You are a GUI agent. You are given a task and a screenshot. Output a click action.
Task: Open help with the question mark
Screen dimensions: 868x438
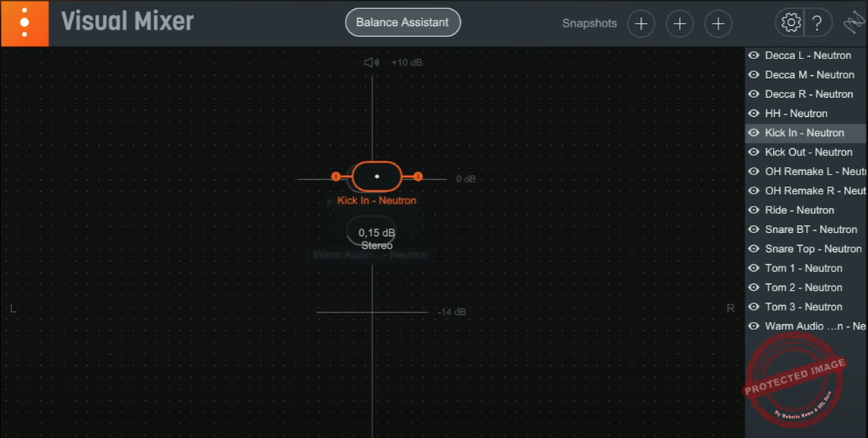pyautogui.click(x=817, y=24)
